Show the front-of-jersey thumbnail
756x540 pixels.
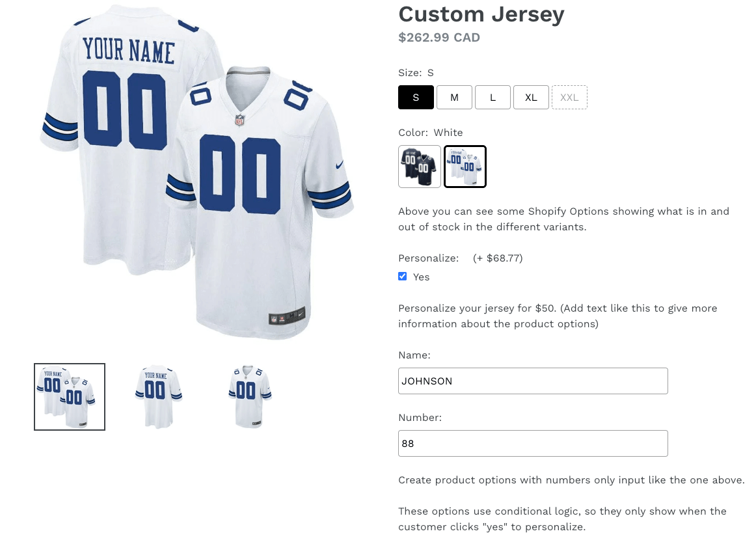[248, 397]
